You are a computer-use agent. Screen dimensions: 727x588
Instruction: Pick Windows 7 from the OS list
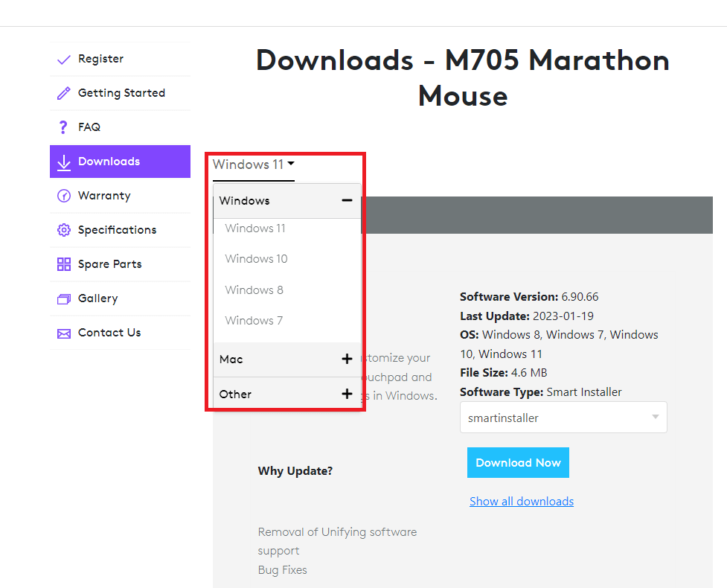[x=254, y=321]
